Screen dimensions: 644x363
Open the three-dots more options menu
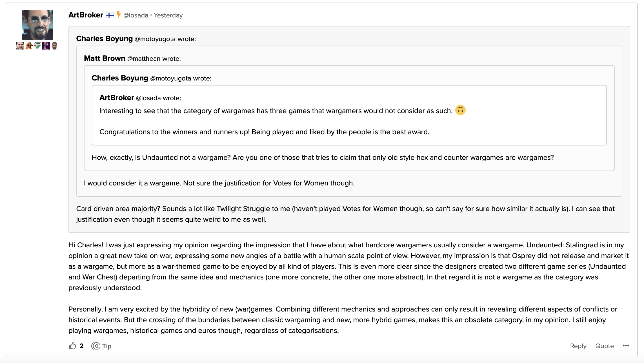pyautogui.click(x=626, y=346)
